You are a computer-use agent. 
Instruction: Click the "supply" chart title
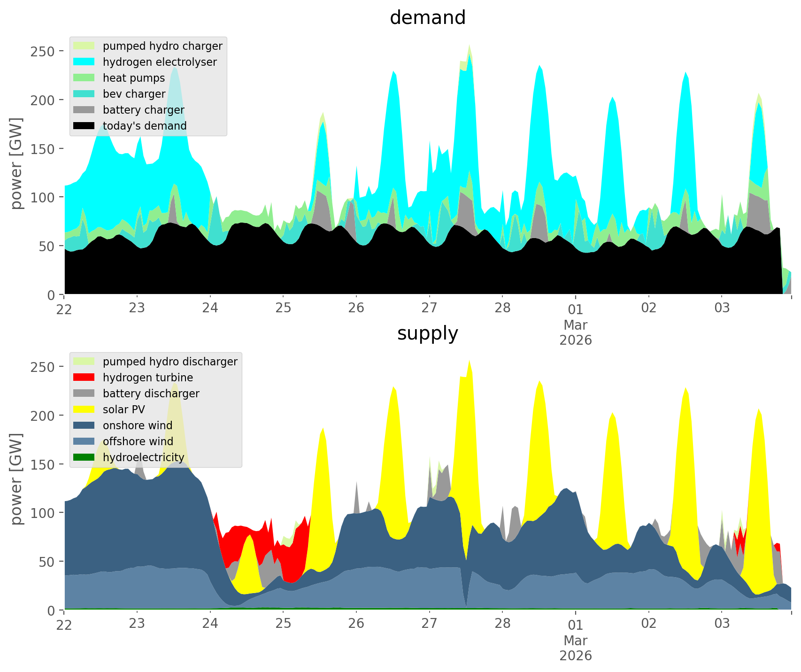click(427, 333)
